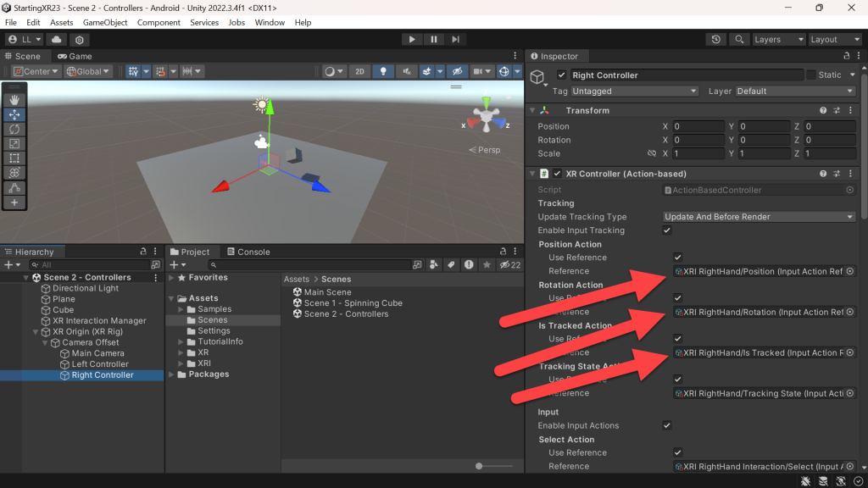The image size is (868, 488).
Task: Pick object for Position Action Reference
Action: coord(849,271)
